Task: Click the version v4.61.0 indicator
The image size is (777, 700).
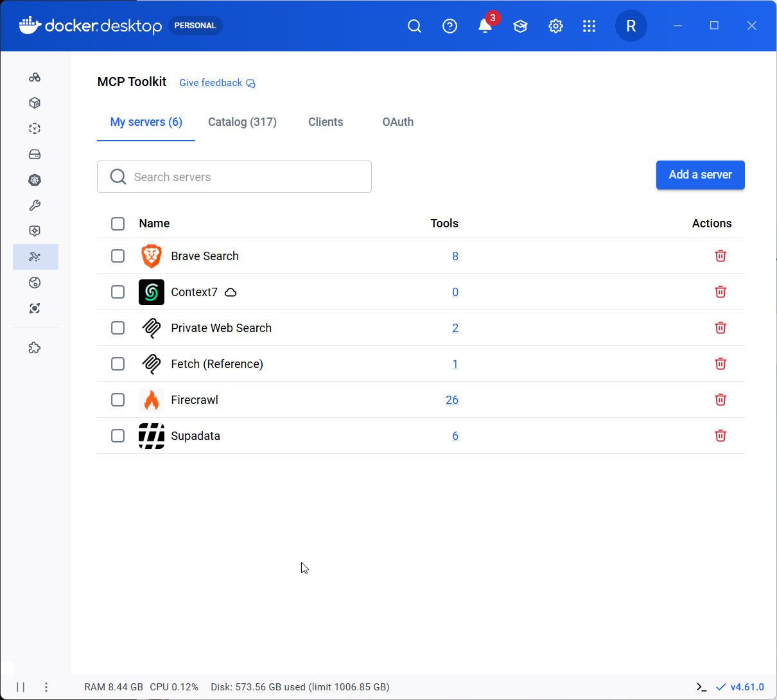Action: 740,687
